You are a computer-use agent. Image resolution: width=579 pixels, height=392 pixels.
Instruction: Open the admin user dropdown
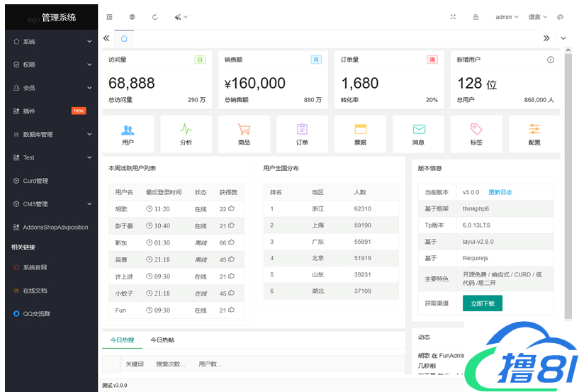[x=507, y=17]
